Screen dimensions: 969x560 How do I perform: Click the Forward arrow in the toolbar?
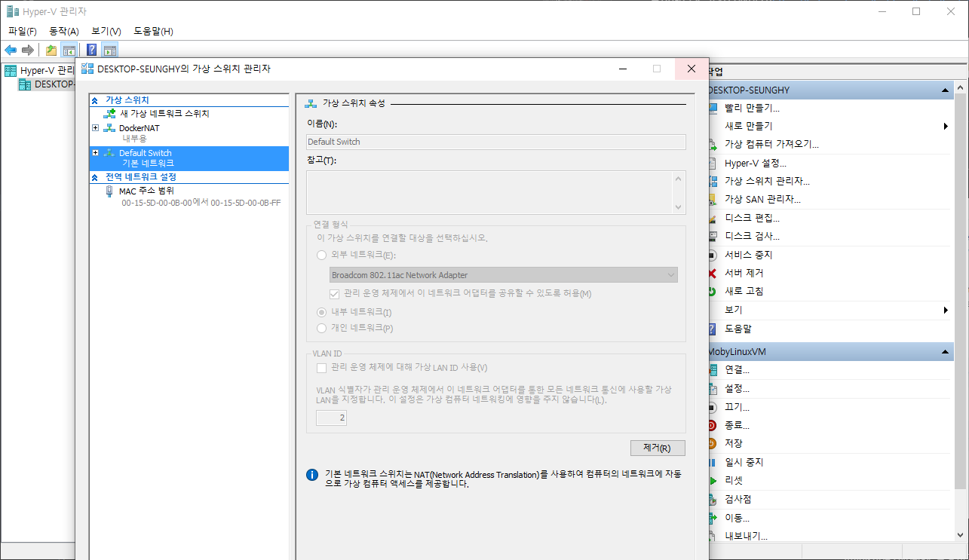28,50
